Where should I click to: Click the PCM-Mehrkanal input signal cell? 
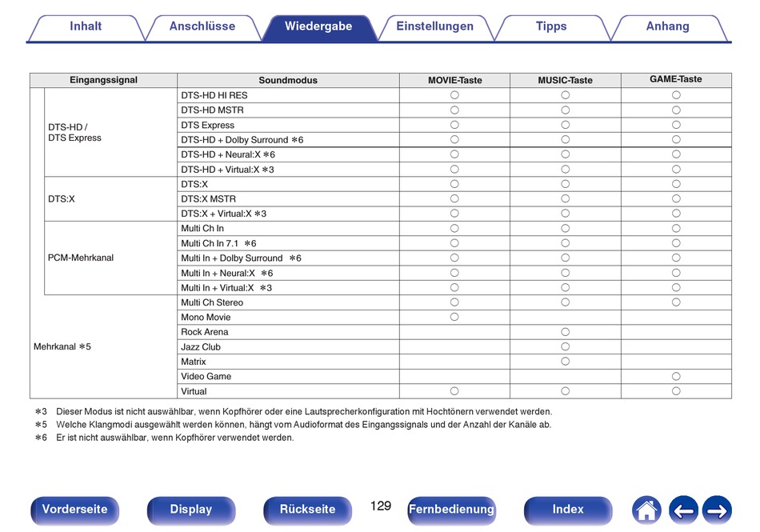click(110, 258)
